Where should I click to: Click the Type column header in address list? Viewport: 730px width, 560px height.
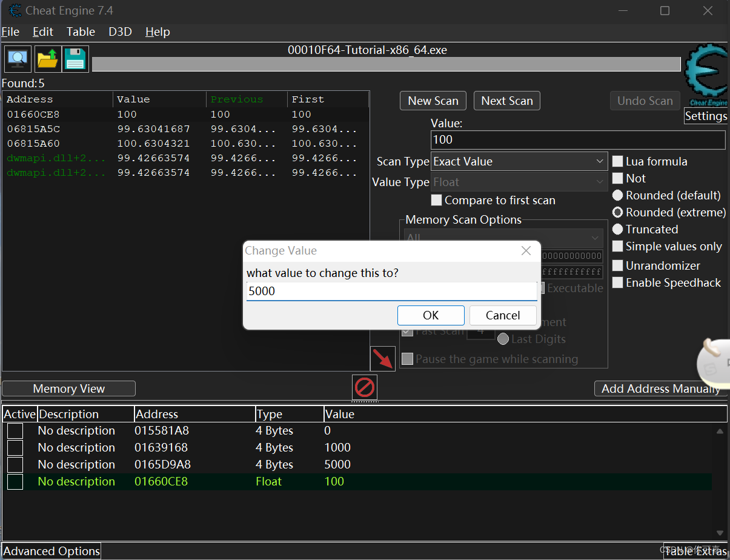point(289,414)
